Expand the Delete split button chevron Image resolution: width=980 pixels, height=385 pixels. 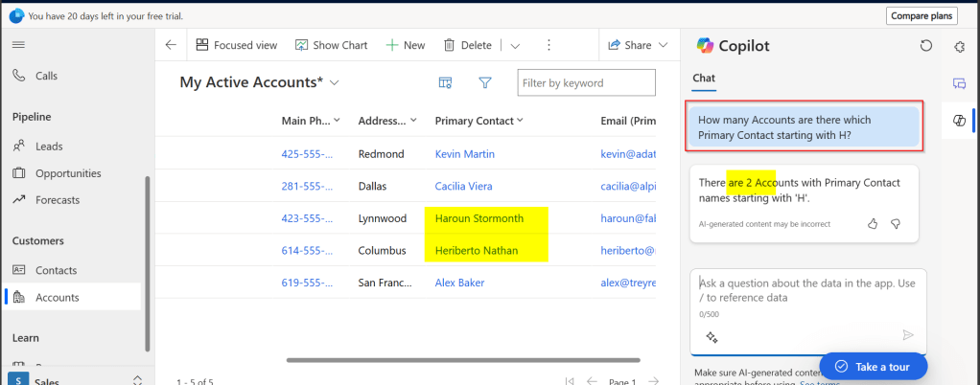coord(515,45)
